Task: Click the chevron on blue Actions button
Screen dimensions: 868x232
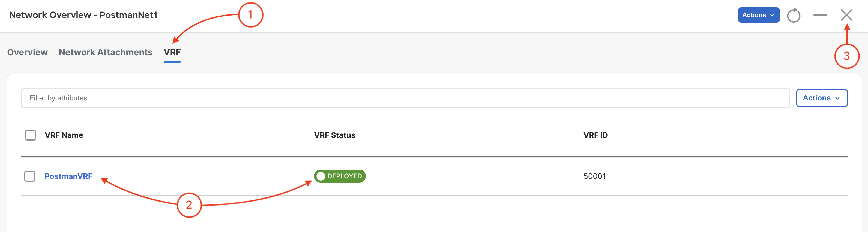Action: (772, 15)
